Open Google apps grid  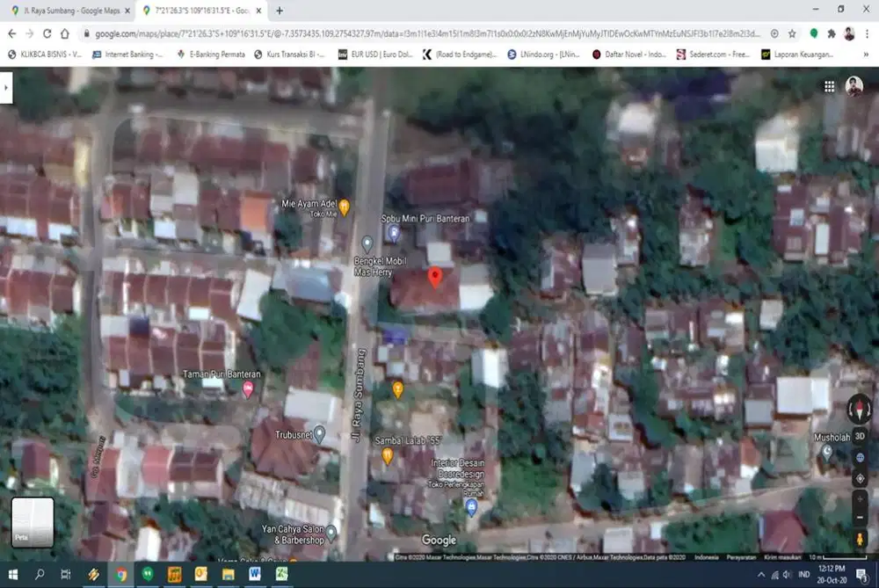click(829, 86)
